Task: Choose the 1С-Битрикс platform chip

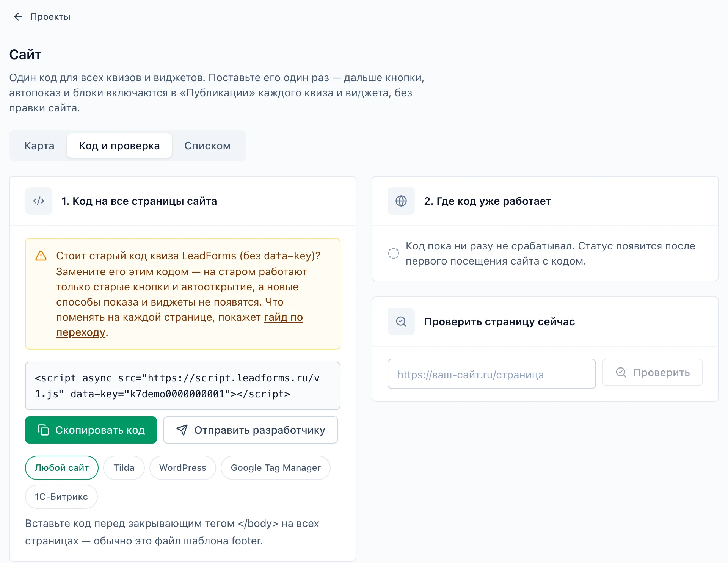Action: tap(61, 497)
